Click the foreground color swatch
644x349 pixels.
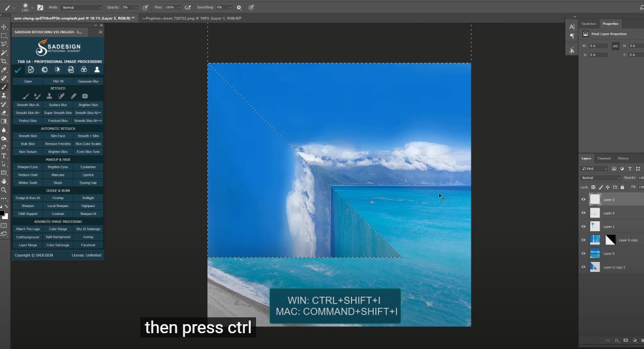click(2, 213)
